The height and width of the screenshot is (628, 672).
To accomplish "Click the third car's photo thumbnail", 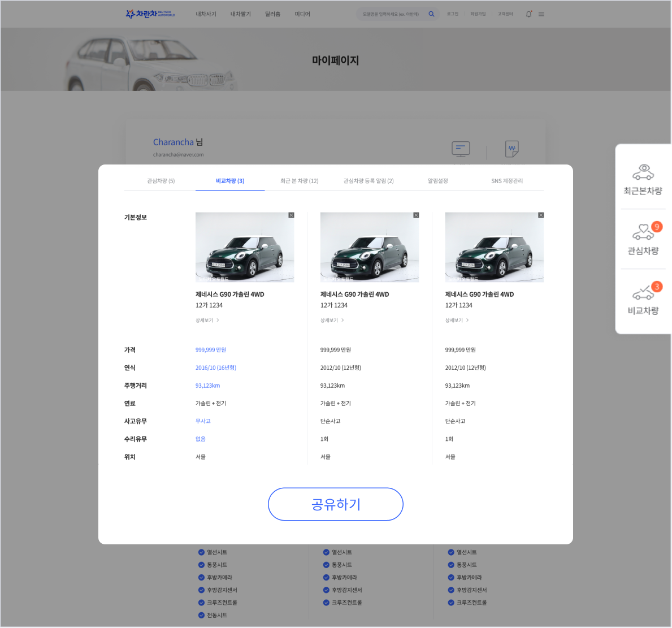I will click(x=494, y=248).
